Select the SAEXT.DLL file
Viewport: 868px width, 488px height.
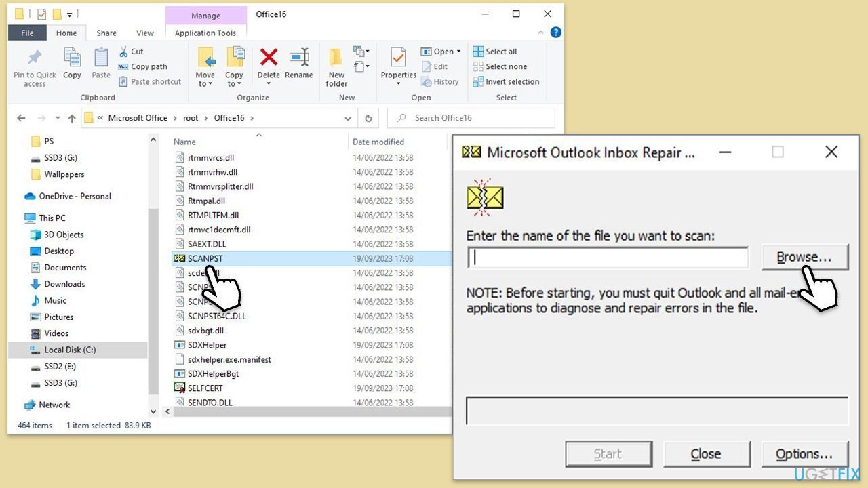click(206, 244)
